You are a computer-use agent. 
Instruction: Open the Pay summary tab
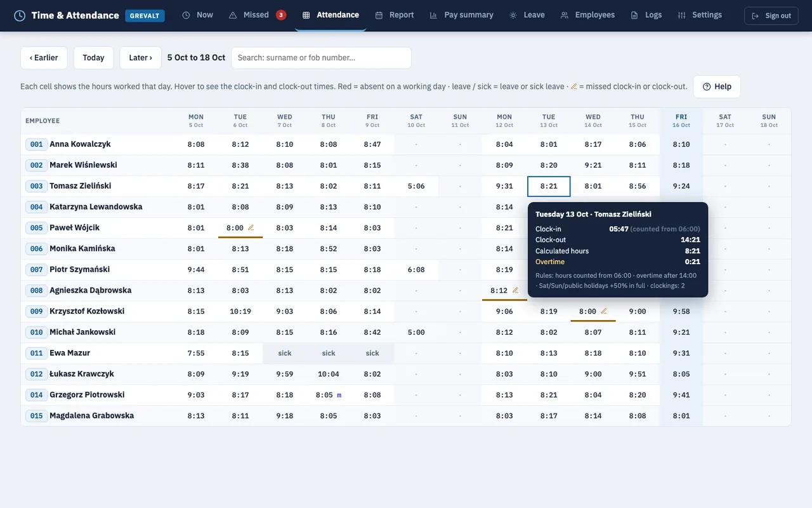(x=461, y=15)
